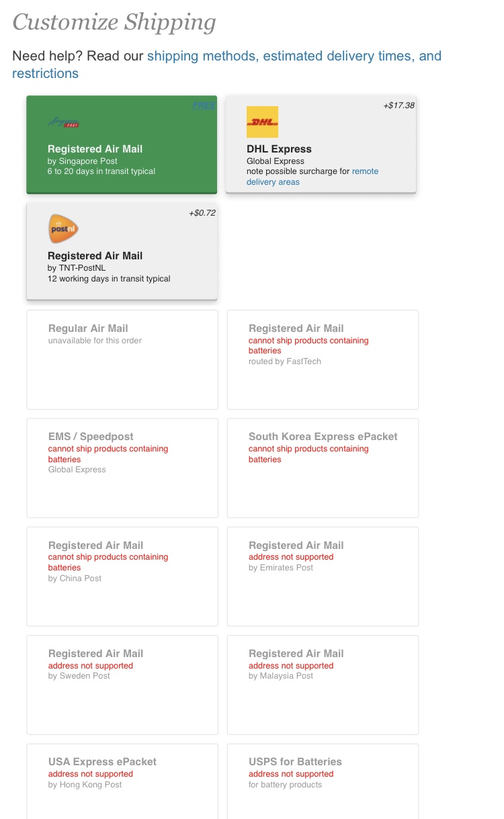The height and width of the screenshot is (819, 504).
Task: Click Registered Air Mail routed by FastTech
Action: click(x=323, y=359)
